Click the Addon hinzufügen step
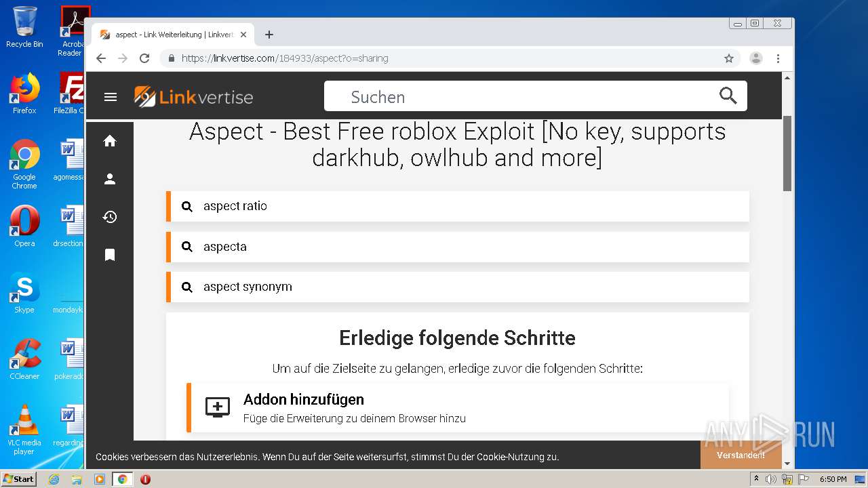This screenshot has width=868, height=488. pyautogui.click(x=458, y=408)
